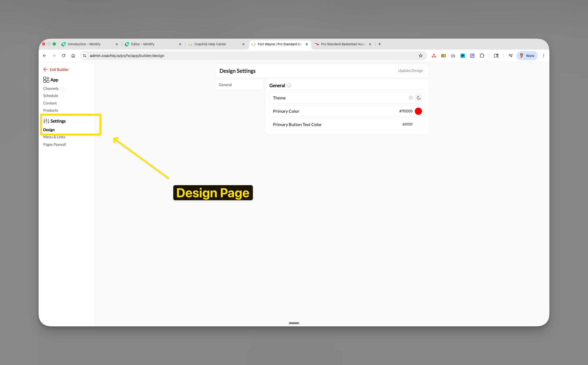Open the browser extensions puzzle icon

(x=482, y=56)
